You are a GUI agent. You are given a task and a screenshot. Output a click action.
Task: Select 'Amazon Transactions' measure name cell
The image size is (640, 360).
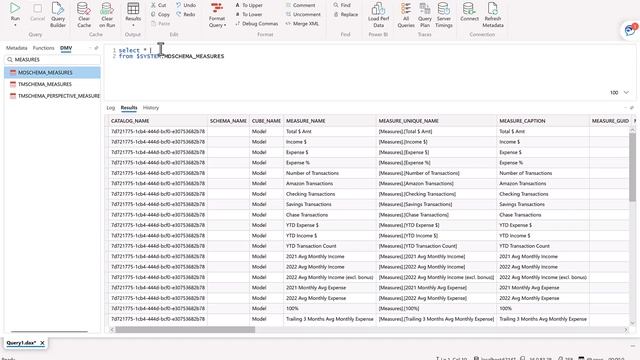coord(329,183)
